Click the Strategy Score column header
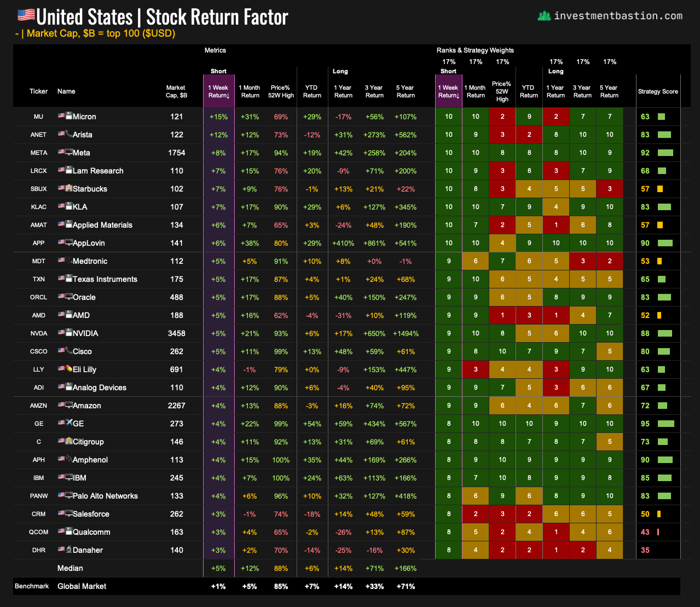 pyautogui.click(x=658, y=91)
